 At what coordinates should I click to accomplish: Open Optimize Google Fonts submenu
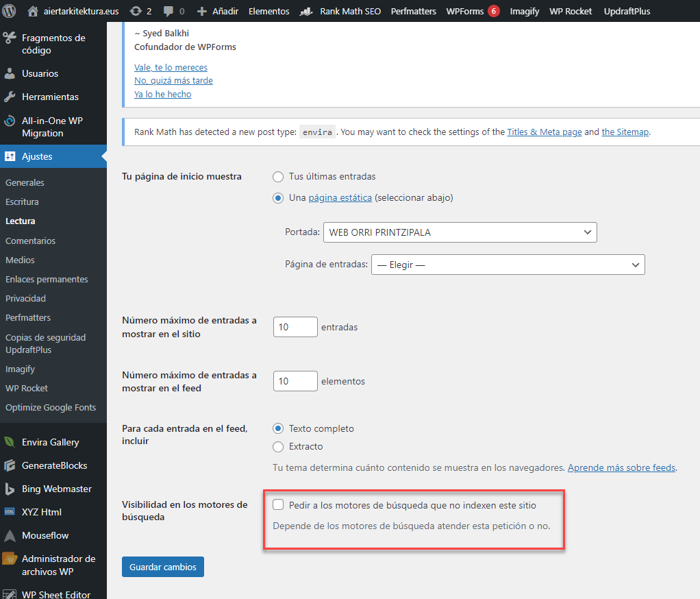pos(51,407)
